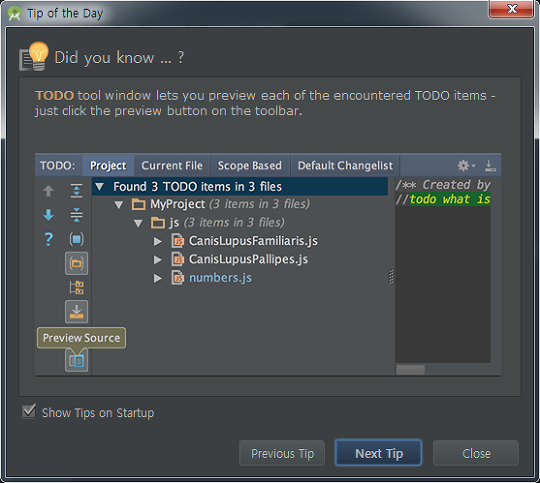This screenshot has height=483, width=540.
Task: Select the numbers.js file
Action: pyautogui.click(x=220, y=278)
